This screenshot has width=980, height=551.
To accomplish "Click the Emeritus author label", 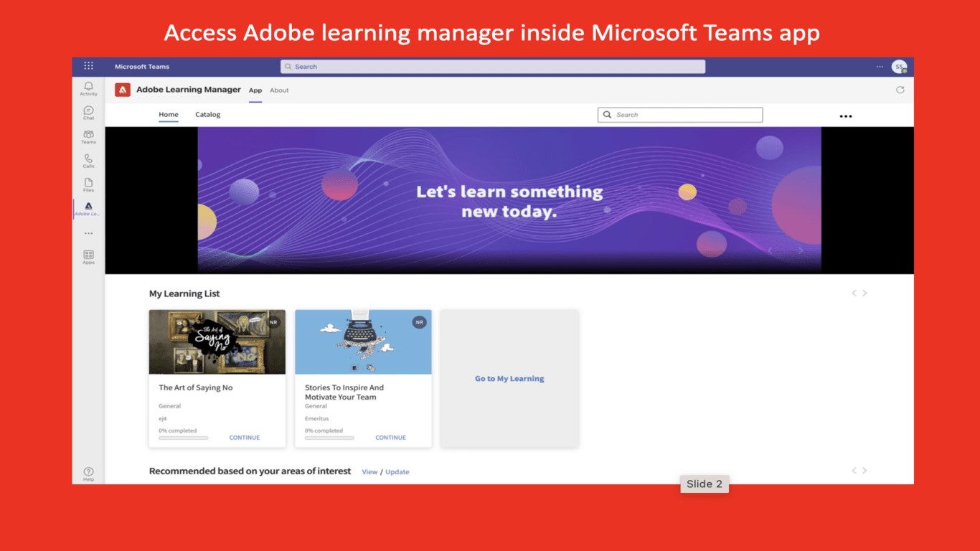I will click(x=316, y=418).
